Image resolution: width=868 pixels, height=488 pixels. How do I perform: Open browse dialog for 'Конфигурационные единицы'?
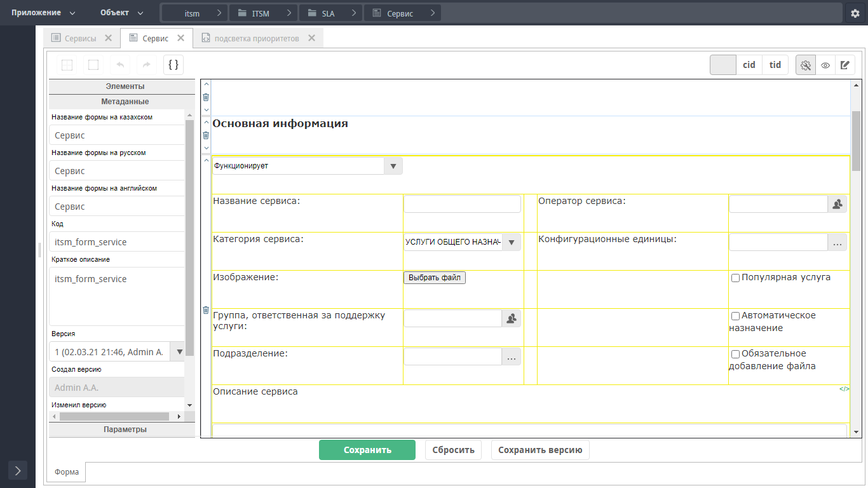[x=837, y=242]
